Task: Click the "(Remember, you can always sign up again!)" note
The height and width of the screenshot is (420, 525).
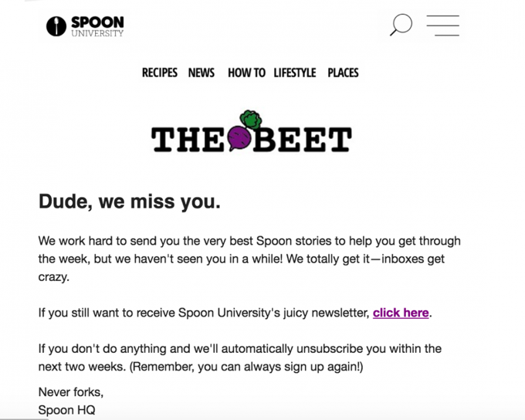Action: (x=246, y=367)
